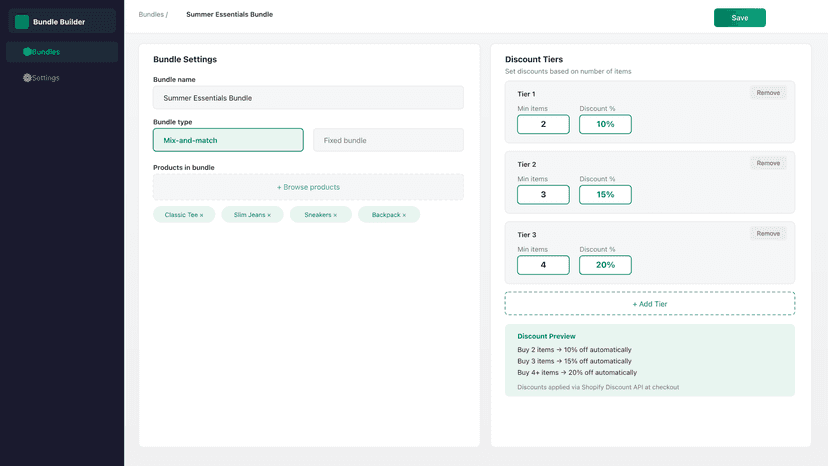This screenshot has width=828, height=466.
Task: Click the Save button
Action: pyautogui.click(x=739, y=17)
